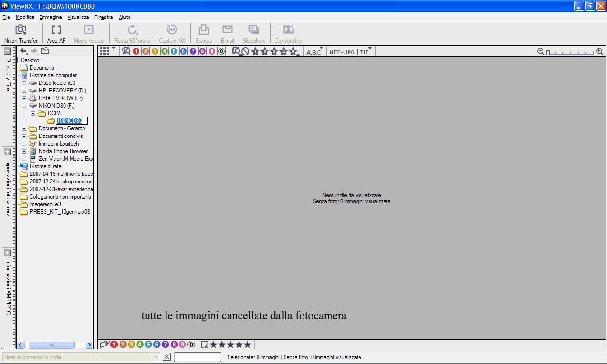This screenshot has height=364, width=607.
Task: Filter by blue label 6 in the top filter bar
Action: point(184,51)
